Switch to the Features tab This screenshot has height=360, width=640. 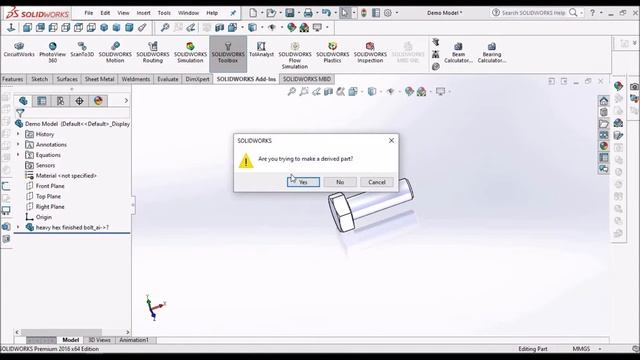[13, 79]
